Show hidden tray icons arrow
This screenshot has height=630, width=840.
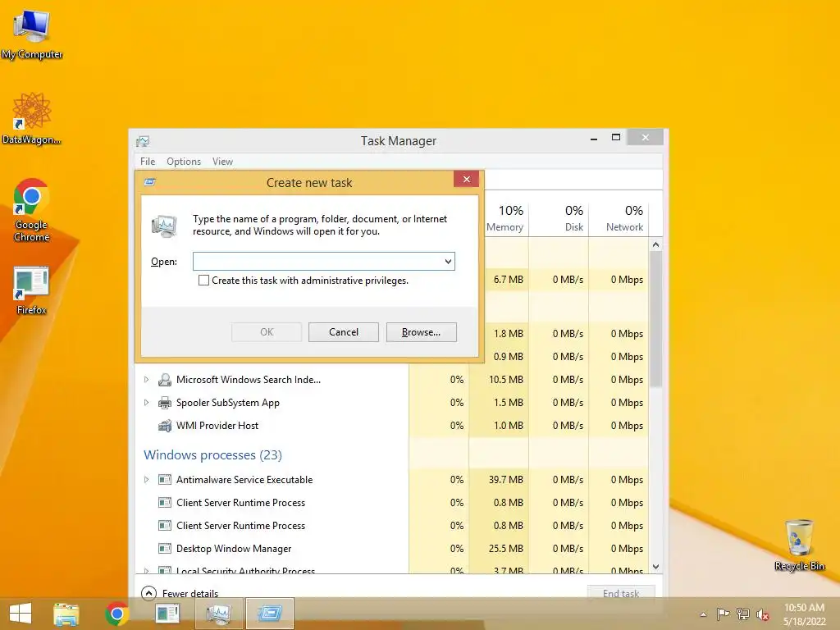point(703,614)
